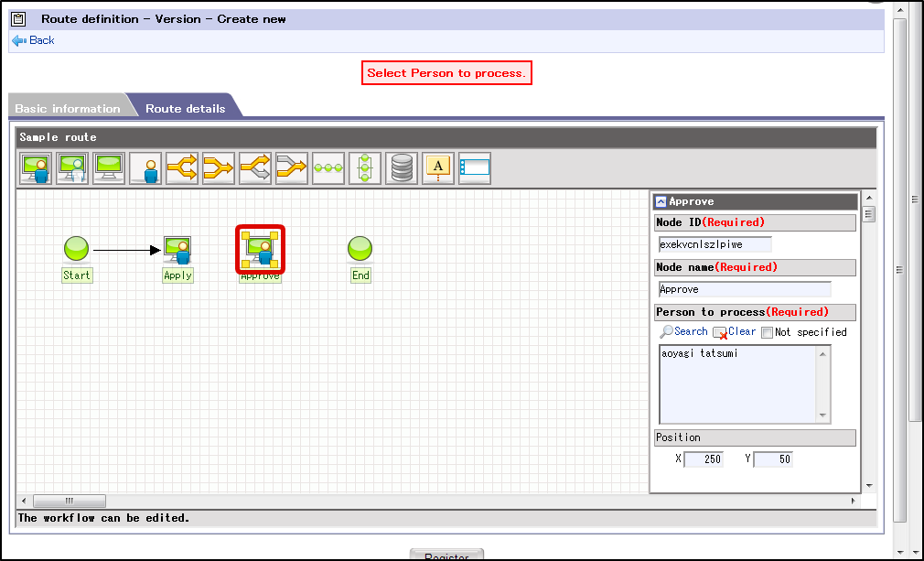Select the monitor-with-faded-person node tool
The width and height of the screenshot is (924, 561).
72,168
